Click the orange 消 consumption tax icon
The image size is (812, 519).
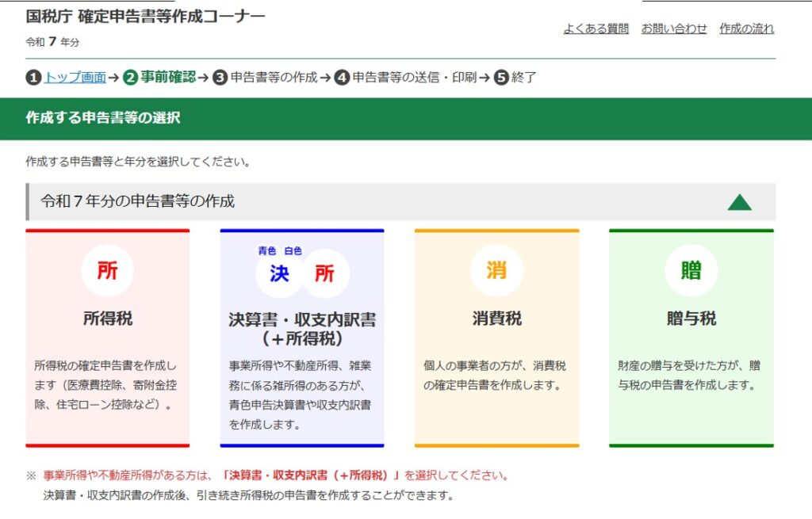tap(497, 270)
